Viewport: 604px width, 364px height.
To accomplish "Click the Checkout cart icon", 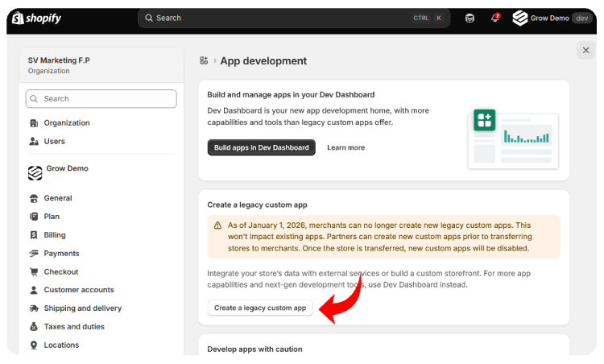I will point(34,272).
